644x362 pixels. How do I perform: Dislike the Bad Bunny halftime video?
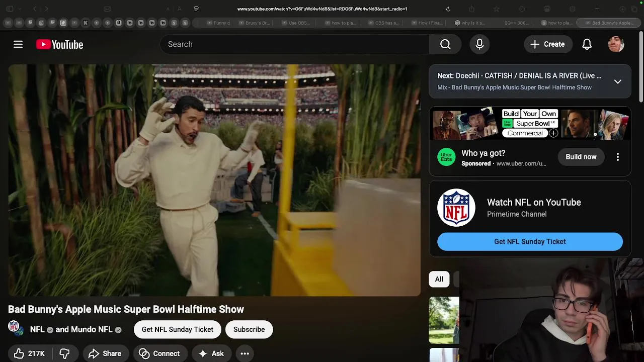65,353
